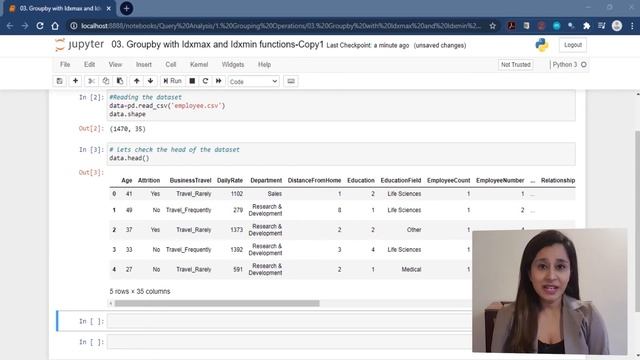Use the dataframe horizontal scrollbar

pos(217,303)
